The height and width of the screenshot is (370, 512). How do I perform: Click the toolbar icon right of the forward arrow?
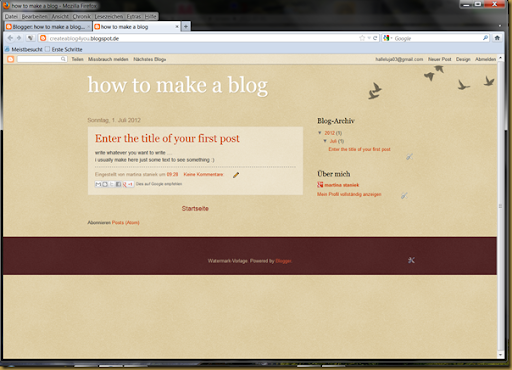pos(30,38)
